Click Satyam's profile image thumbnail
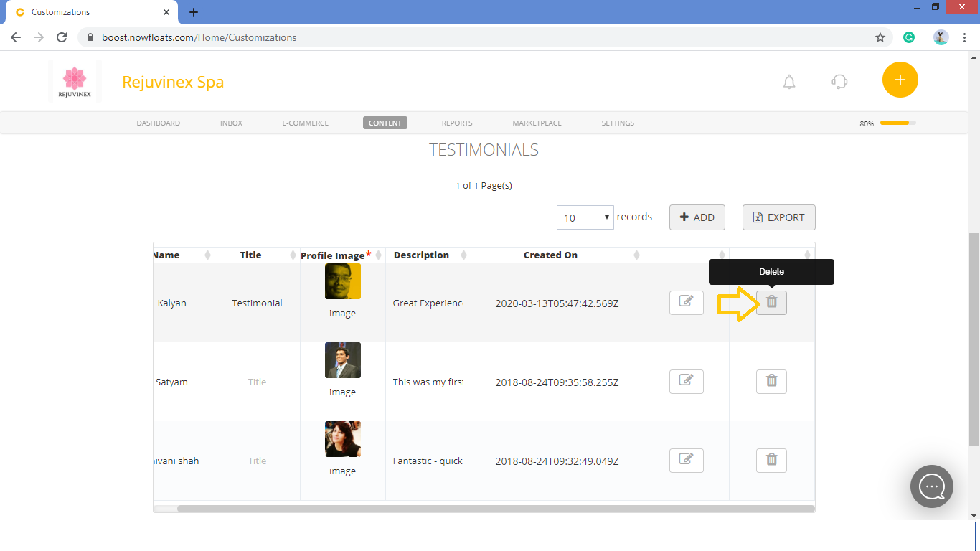This screenshot has height=551, width=980. pos(343,360)
